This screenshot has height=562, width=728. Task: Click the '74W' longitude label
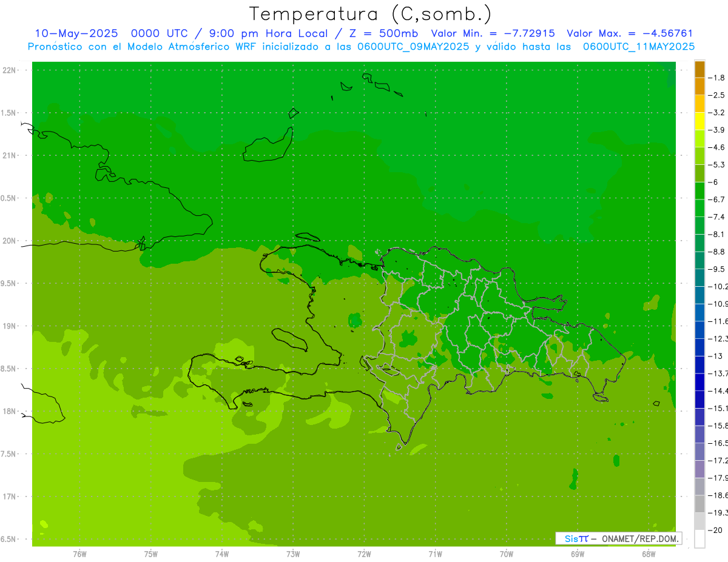pyautogui.click(x=221, y=554)
